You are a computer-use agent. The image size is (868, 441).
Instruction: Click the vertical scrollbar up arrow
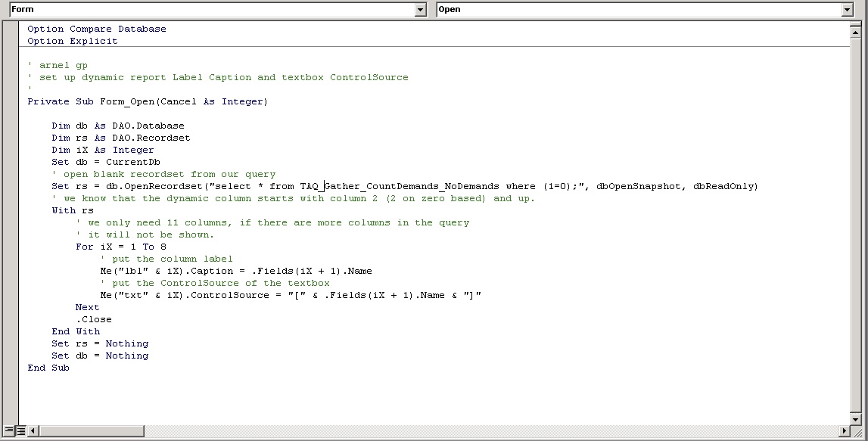pos(855,32)
